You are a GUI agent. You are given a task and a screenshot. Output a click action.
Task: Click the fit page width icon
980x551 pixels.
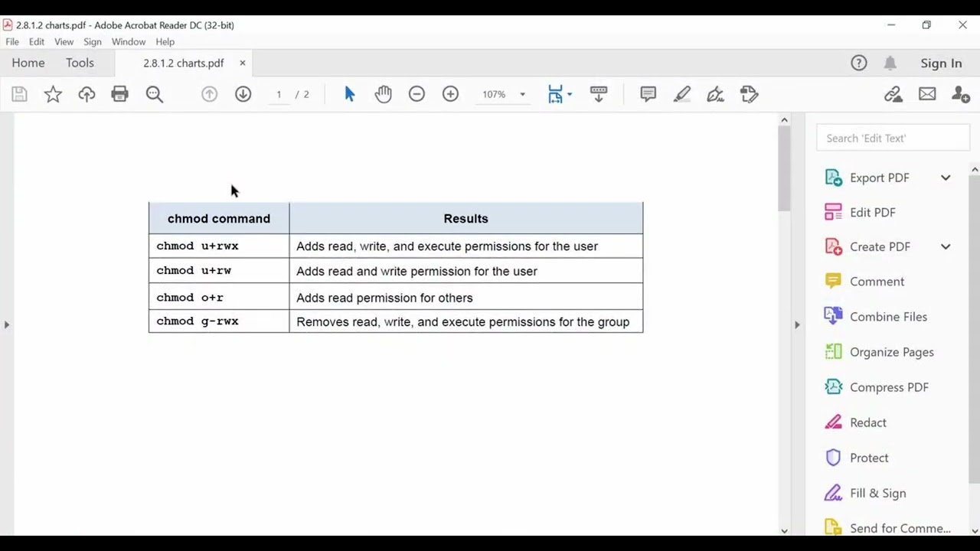pyautogui.click(x=556, y=94)
